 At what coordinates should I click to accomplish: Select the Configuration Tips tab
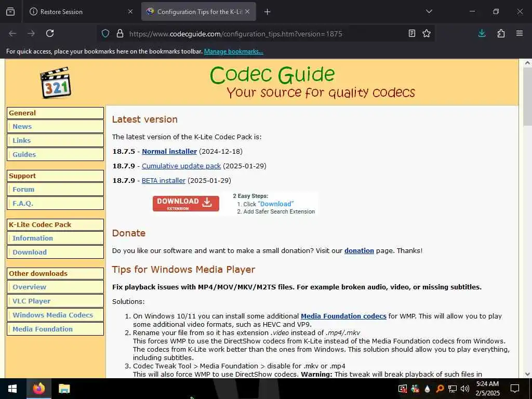pos(198,11)
